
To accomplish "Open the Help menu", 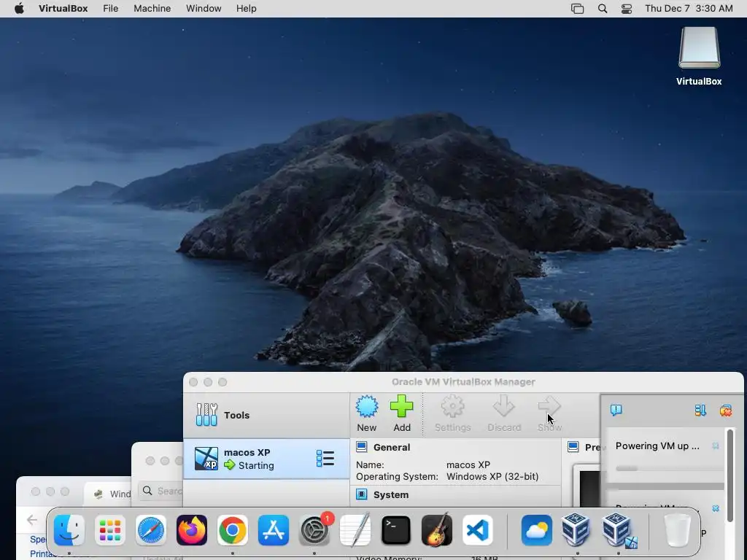I will [247, 9].
